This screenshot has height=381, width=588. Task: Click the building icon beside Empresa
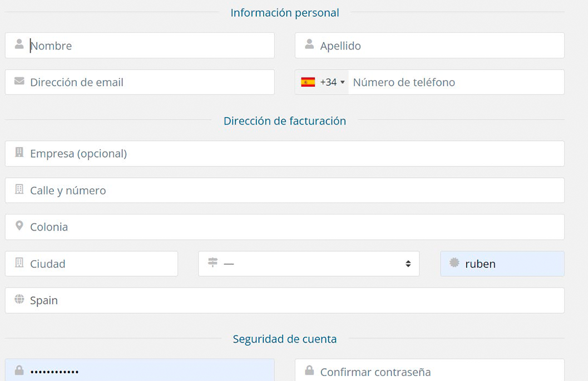coord(19,153)
